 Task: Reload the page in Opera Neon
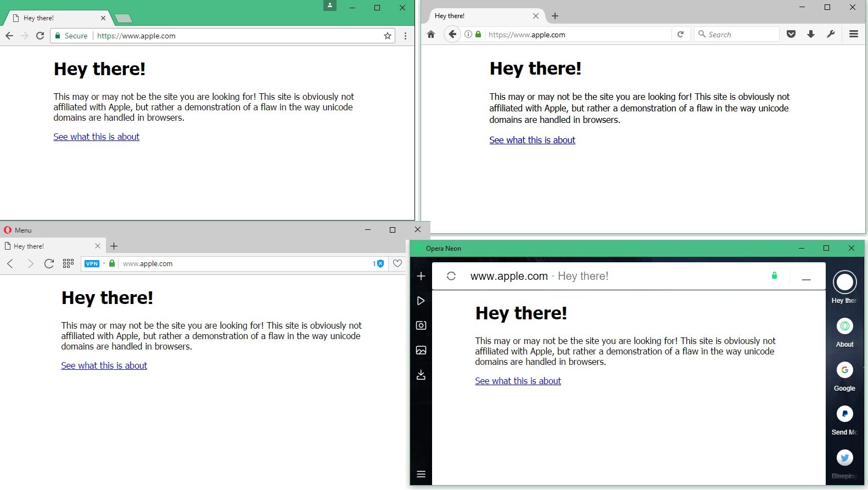point(451,276)
